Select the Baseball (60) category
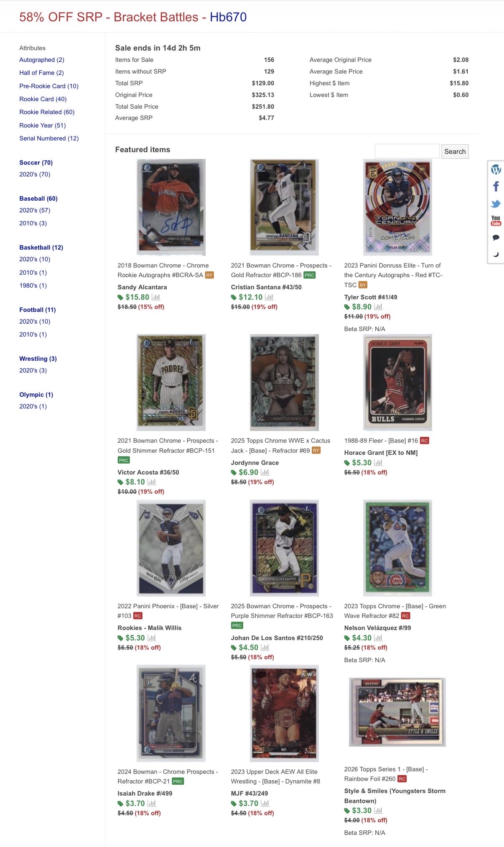 coord(38,199)
